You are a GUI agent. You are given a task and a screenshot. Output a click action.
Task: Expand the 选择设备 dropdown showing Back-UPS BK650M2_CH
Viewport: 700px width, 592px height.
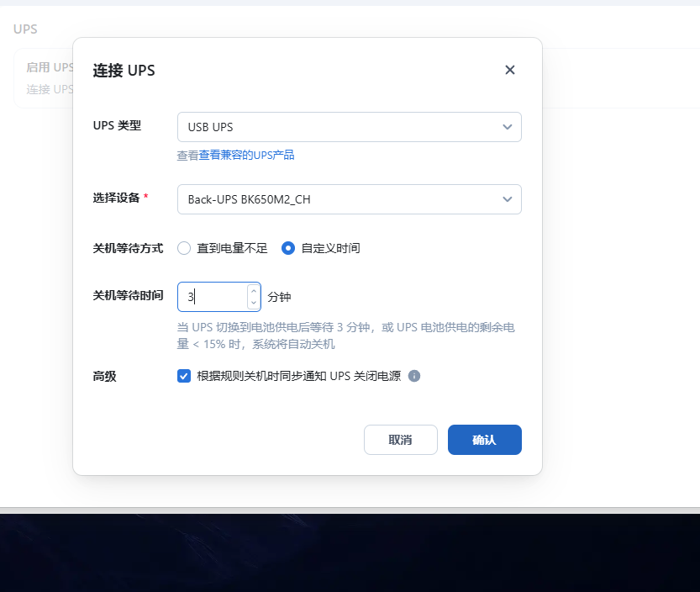point(349,199)
